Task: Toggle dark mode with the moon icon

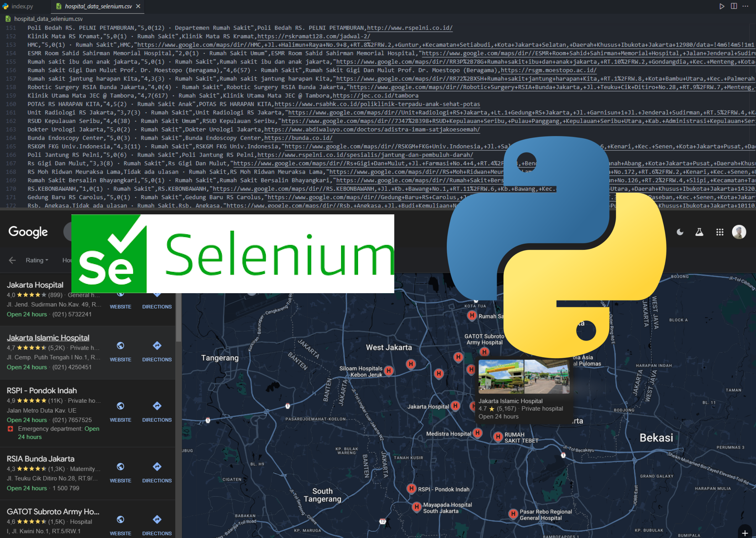Action: click(680, 232)
